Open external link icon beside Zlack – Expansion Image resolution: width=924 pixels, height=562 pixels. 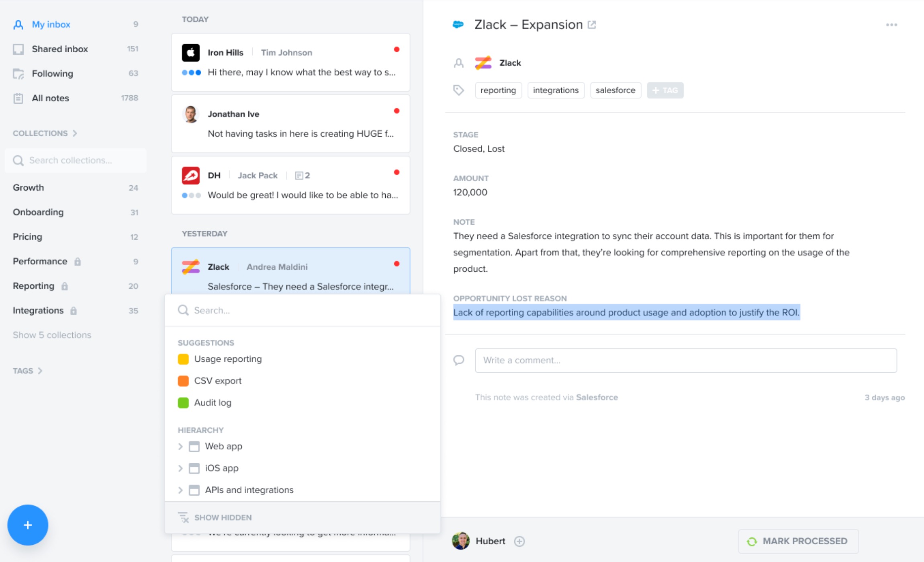click(592, 25)
